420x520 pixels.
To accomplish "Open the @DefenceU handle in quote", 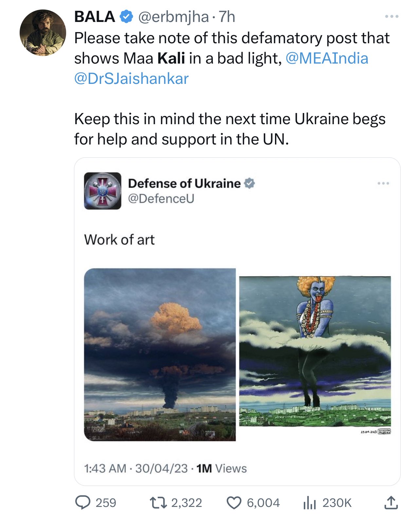I will coord(161,198).
